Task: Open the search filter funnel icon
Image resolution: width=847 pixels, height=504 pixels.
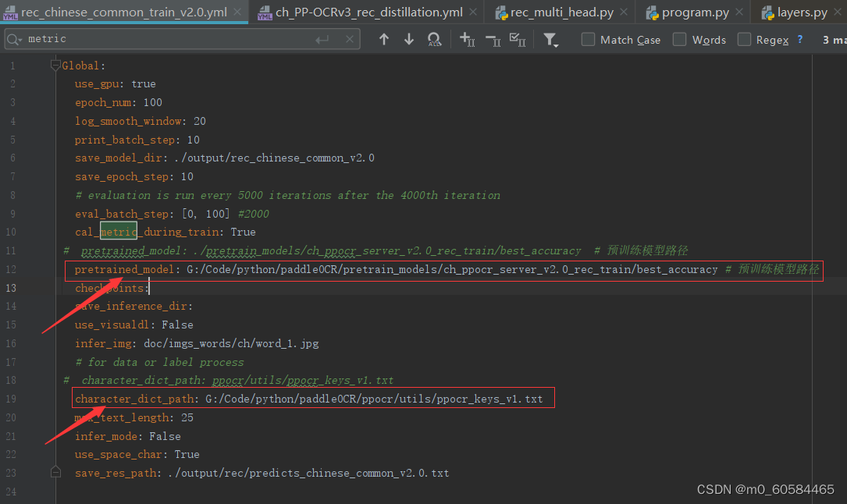Action: point(551,39)
